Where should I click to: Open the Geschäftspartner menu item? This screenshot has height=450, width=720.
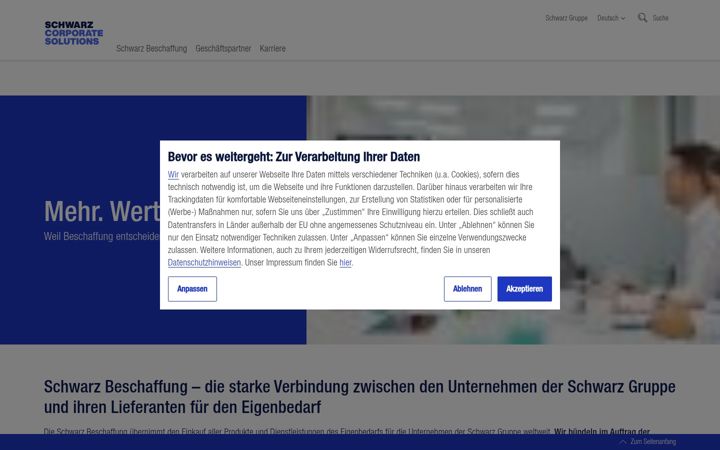pyautogui.click(x=223, y=48)
